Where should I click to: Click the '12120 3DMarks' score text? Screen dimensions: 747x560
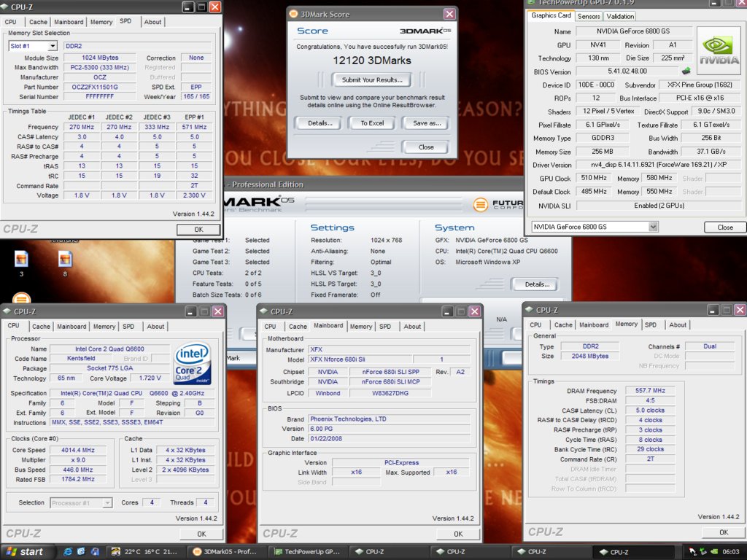point(371,61)
